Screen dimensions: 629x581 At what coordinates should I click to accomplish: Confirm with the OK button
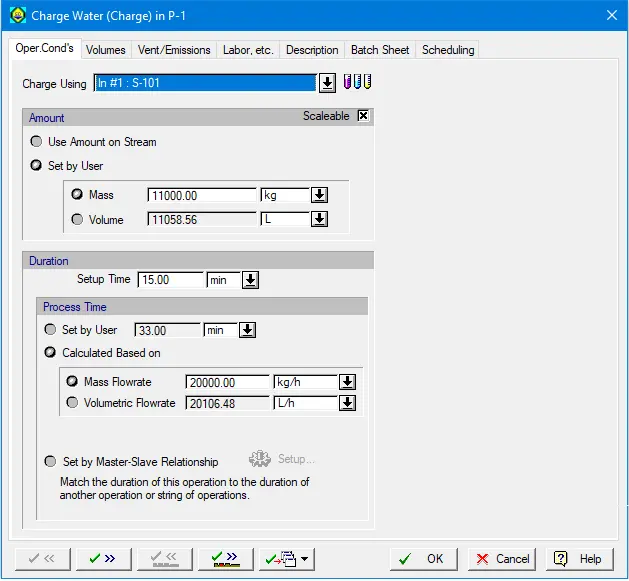coord(421,559)
